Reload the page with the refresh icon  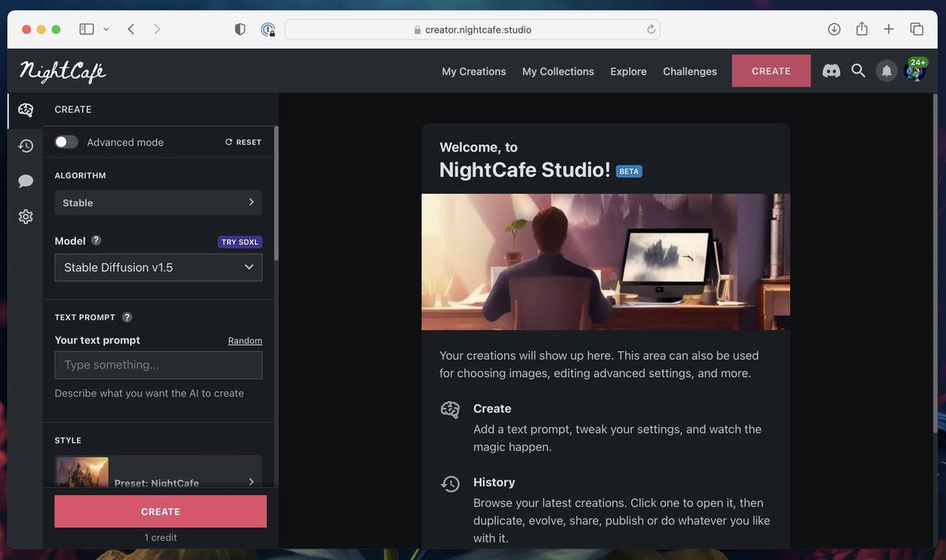[651, 30]
